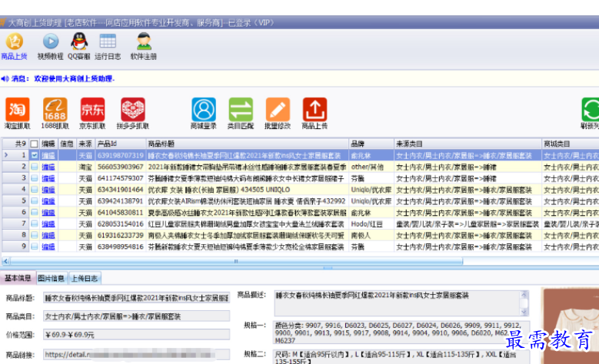Image resolution: width=599 pixels, height=364 pixels.
Task: Toggle the select-all checkbox in table header
Action: click(x=35, y=144)
